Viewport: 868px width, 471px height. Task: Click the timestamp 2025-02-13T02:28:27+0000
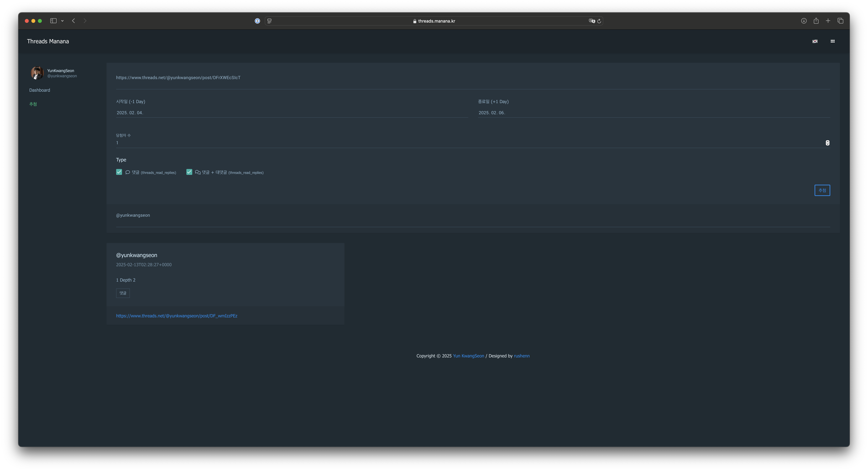(x=144, y=265)
